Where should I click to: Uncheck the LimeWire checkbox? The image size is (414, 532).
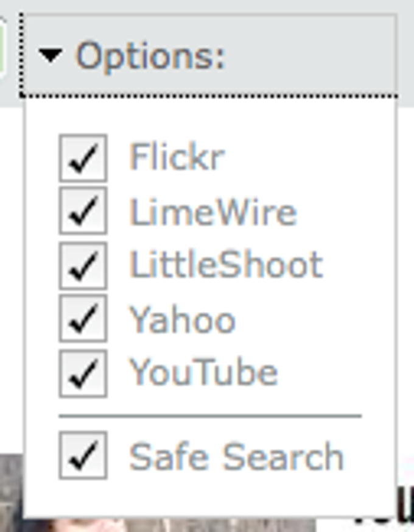[x=83, y=211]
